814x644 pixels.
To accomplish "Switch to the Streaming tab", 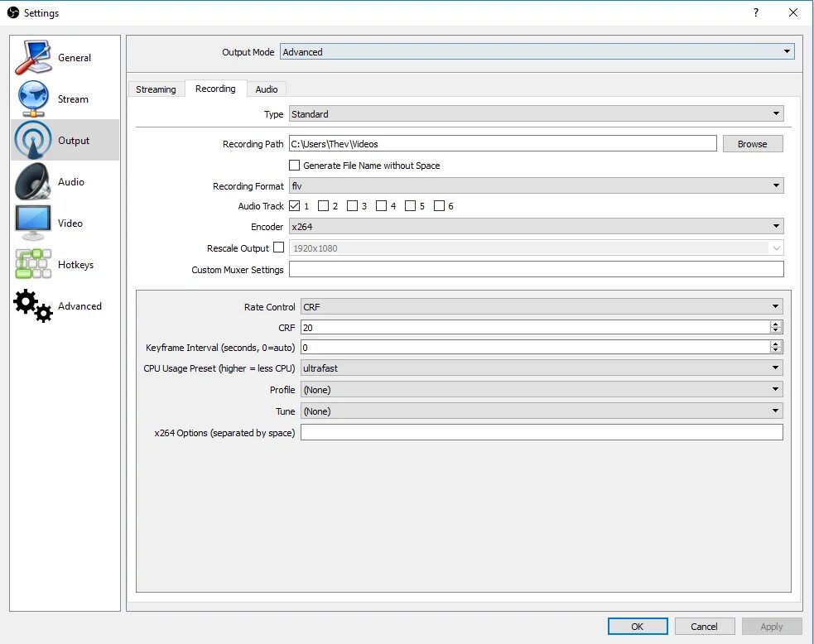I will (x=156, y=89).
